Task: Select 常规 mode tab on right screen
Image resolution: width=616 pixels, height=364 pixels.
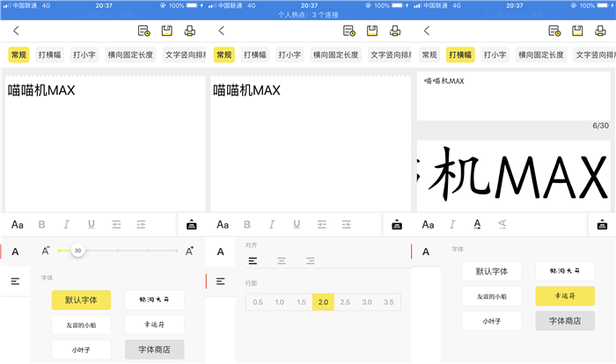Action: (429, 55)
